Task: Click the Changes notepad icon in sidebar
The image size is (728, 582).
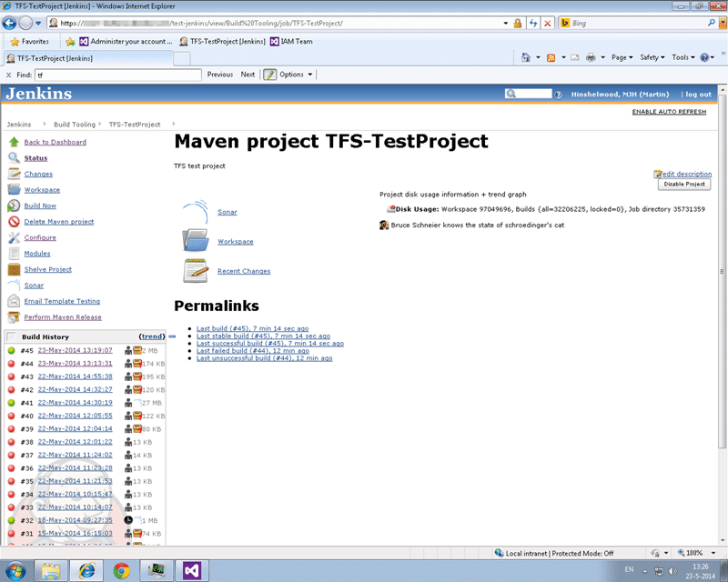Action: pos(14,174)
